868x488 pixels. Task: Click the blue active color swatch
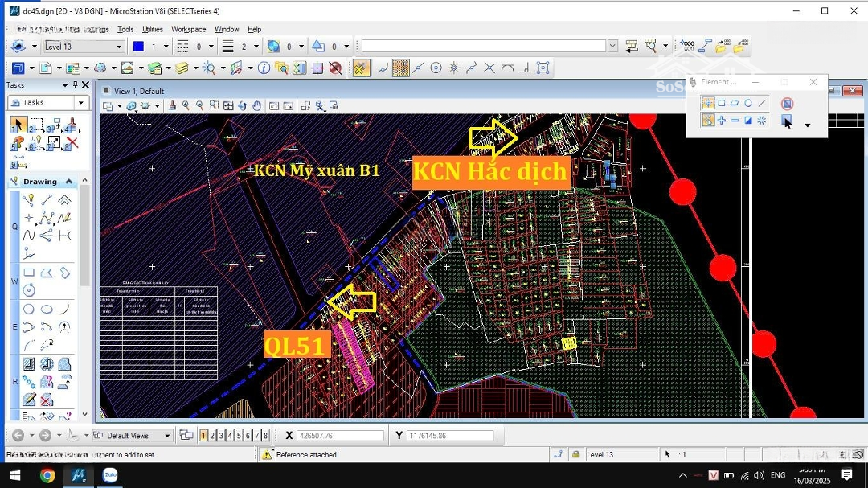(x=138, y=47)
